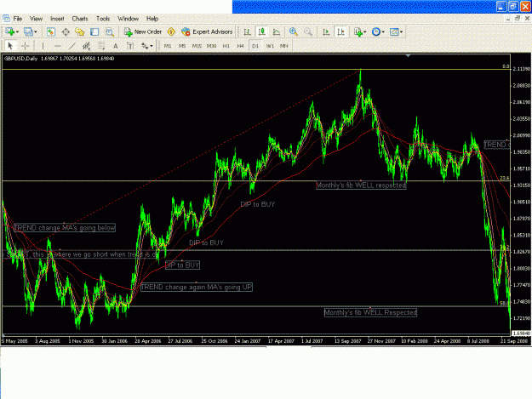Switch to M5 timeframe

click(182, 46)
